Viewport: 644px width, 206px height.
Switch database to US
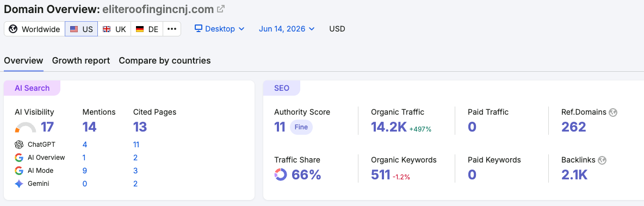pyautogui.click(x=82, y=29)
